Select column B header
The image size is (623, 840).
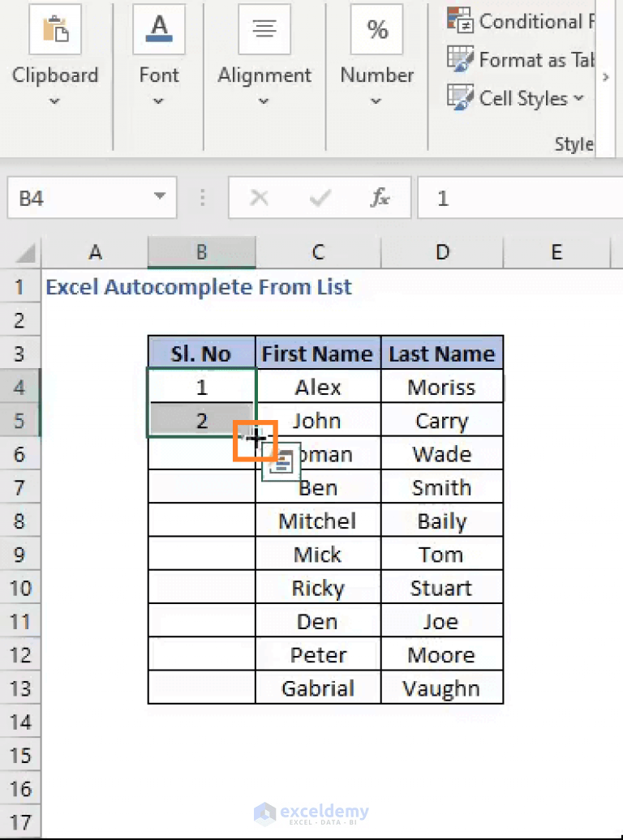pyautogui.click(x=202, y=252)
